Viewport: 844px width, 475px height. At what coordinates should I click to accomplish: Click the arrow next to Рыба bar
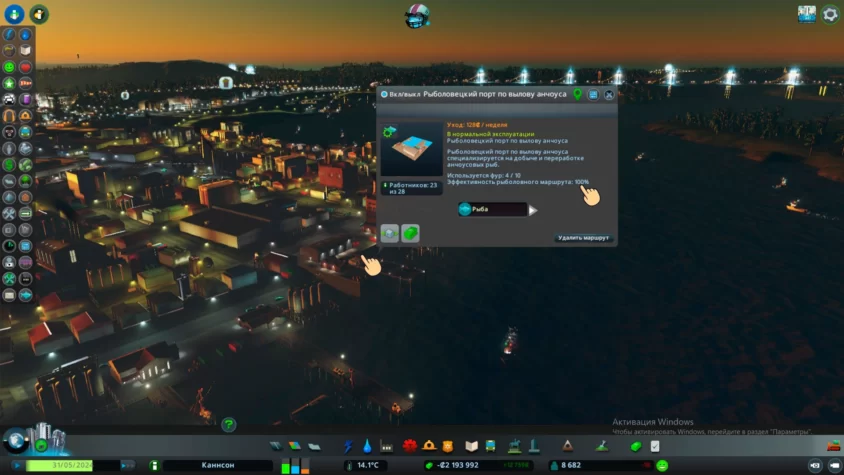(x=532, y=210)
